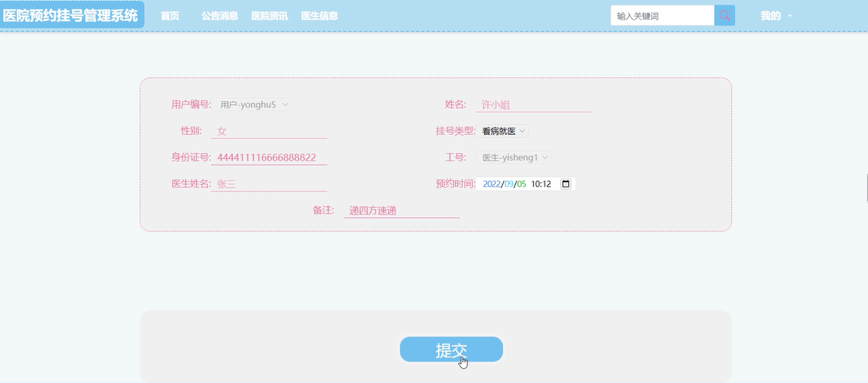The height and width of the screenshot is (383, 868).
Task: Click the 医院预约挂号管理系统 site title
Action: (x=71, y=15)
